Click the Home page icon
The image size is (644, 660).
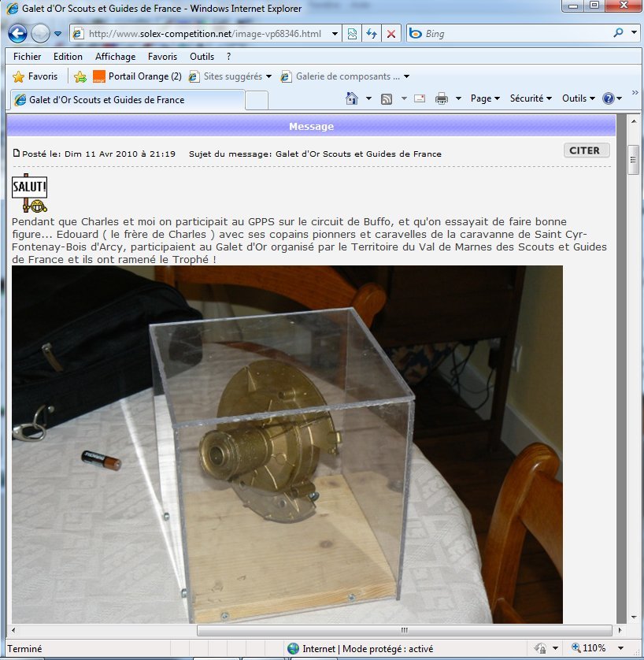coord(352,98)
